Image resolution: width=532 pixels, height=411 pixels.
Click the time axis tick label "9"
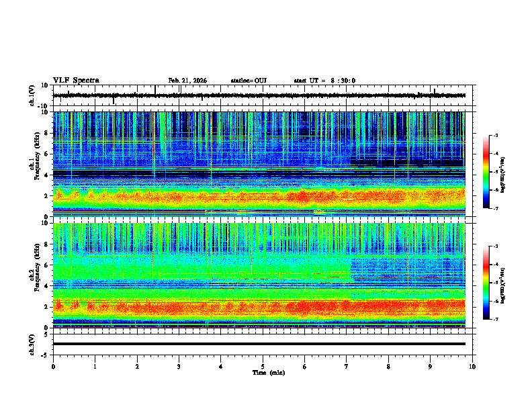click(430, 367)
